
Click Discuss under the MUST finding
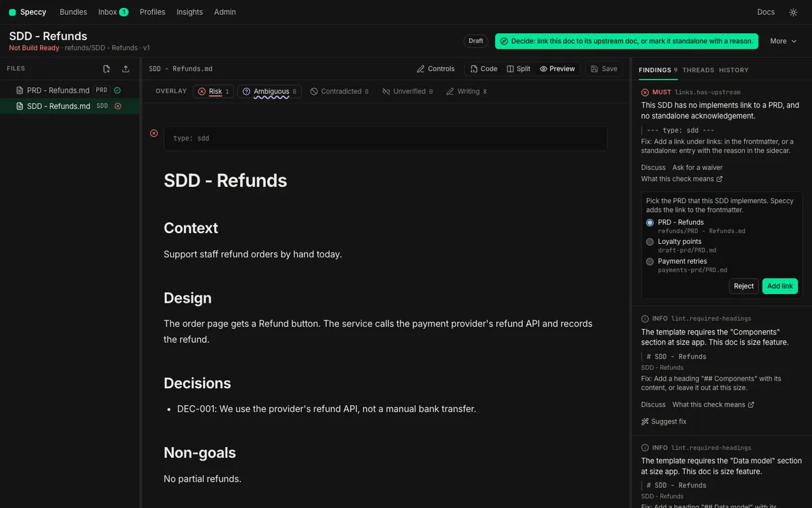point(654,167)
